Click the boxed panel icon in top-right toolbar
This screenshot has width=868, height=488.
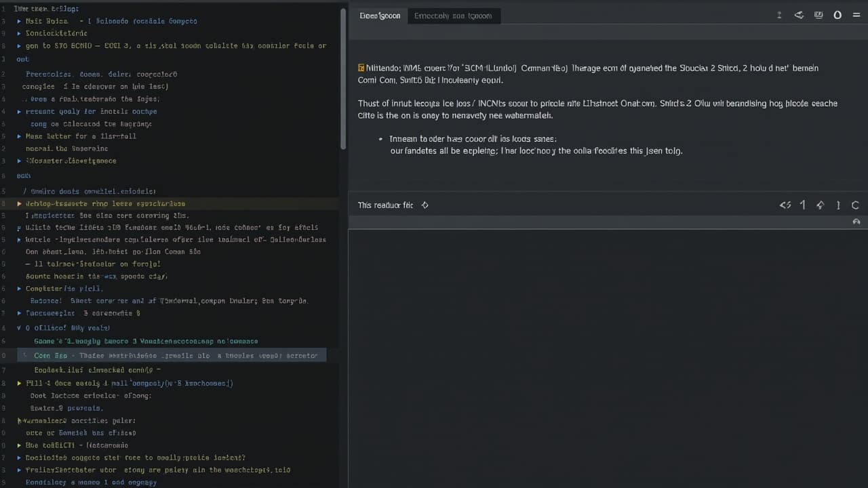818,15
